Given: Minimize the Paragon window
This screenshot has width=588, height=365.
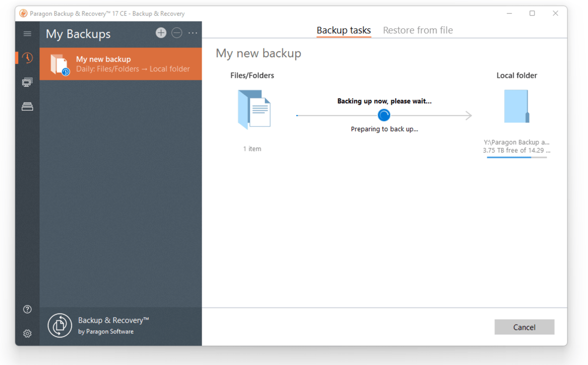Looking at the screenshot, I should (509, 14).
